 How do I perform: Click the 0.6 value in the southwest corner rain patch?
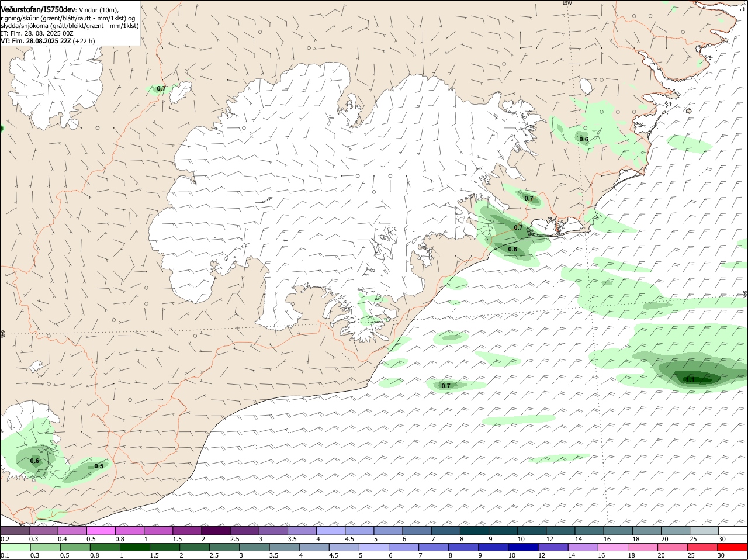click(x=34, y=461)
